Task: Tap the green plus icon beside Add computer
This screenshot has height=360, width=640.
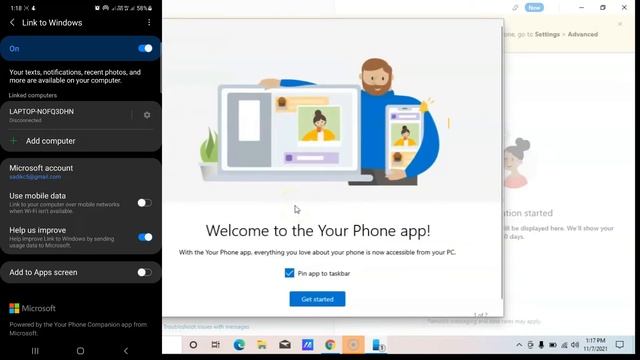Action: [13, 140]
